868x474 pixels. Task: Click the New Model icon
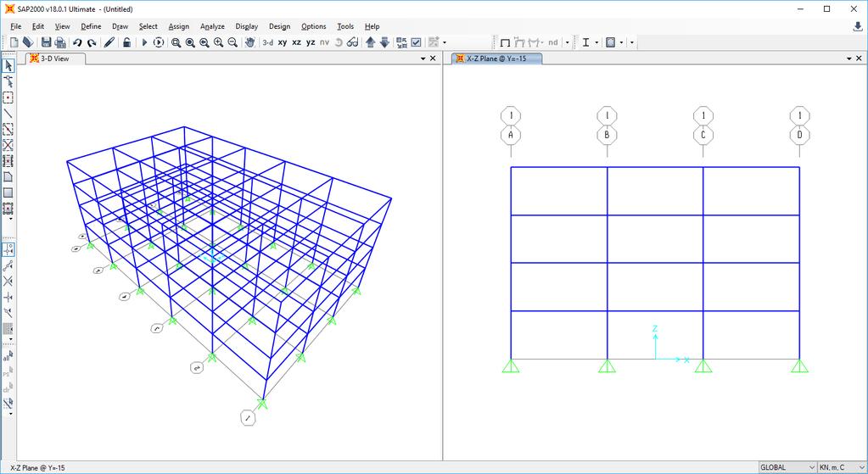pyautogui.click(x=14, y=42)
